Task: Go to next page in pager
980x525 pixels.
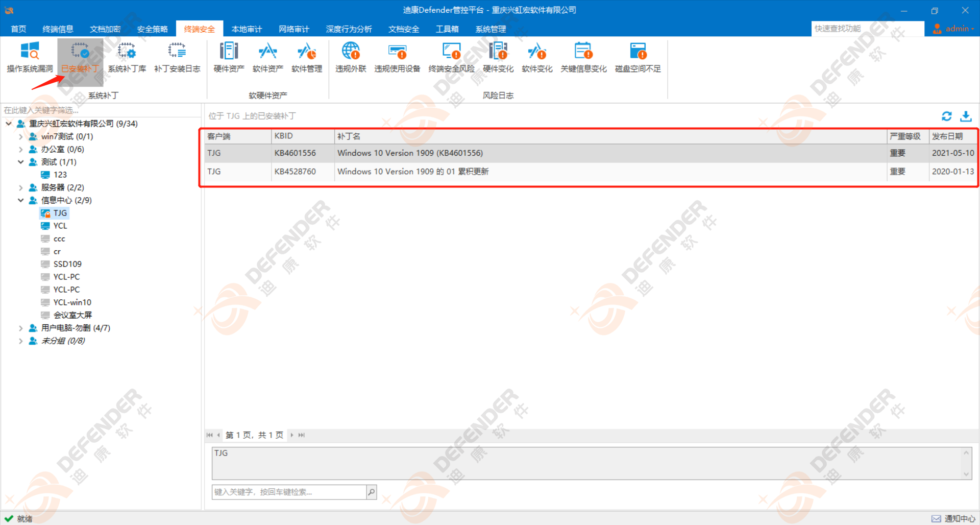Action: coord(292,435)
